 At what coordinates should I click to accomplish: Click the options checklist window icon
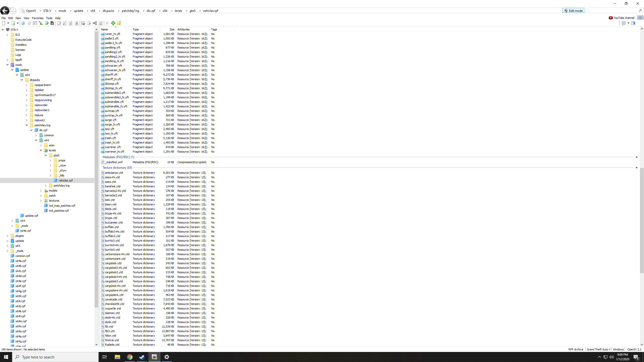coord(35,23)
